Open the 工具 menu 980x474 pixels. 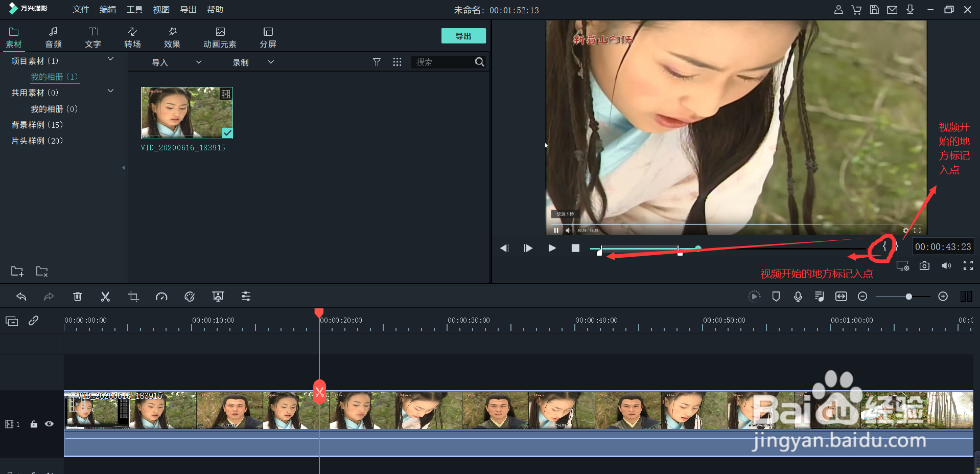[135, 10]
